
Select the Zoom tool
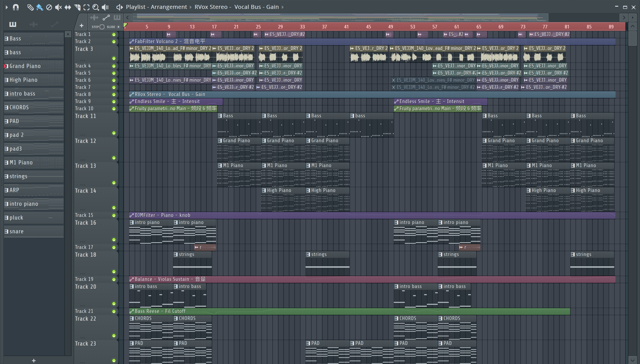pyautogui.click(x=96, y=7)
